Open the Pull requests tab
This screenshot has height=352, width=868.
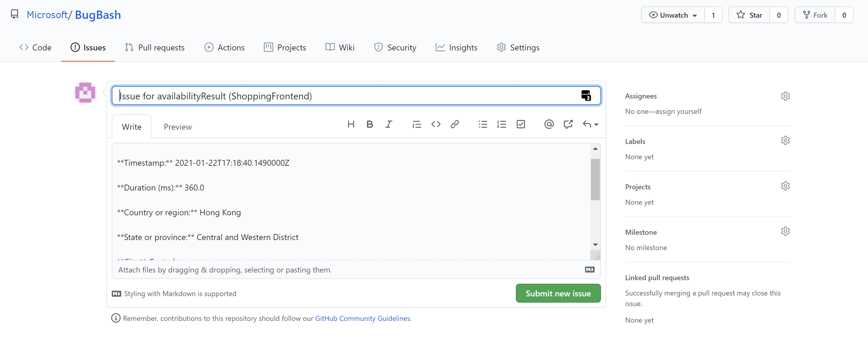[155, 48]
